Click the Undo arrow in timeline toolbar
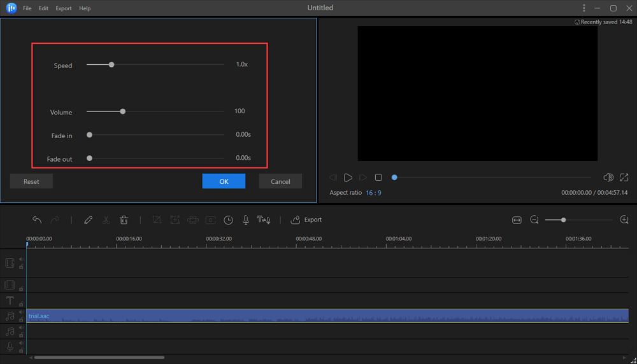637x364 pixels. [37, 220]
